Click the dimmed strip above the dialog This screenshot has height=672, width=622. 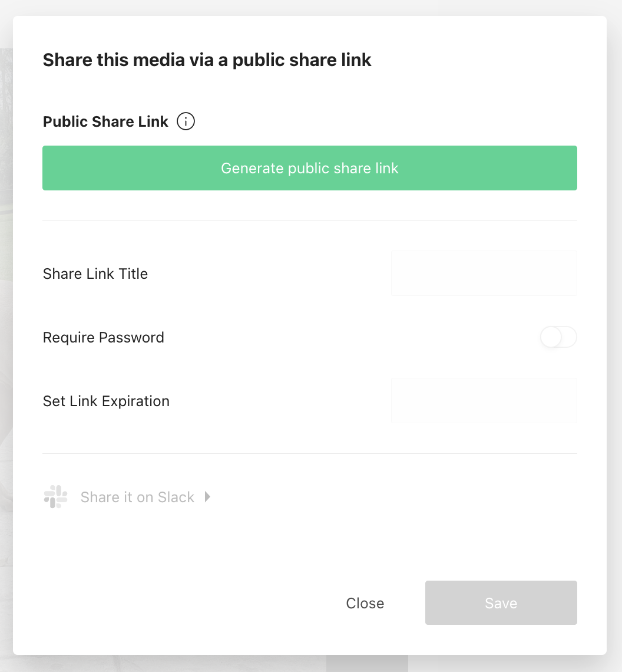coord(311,7)
